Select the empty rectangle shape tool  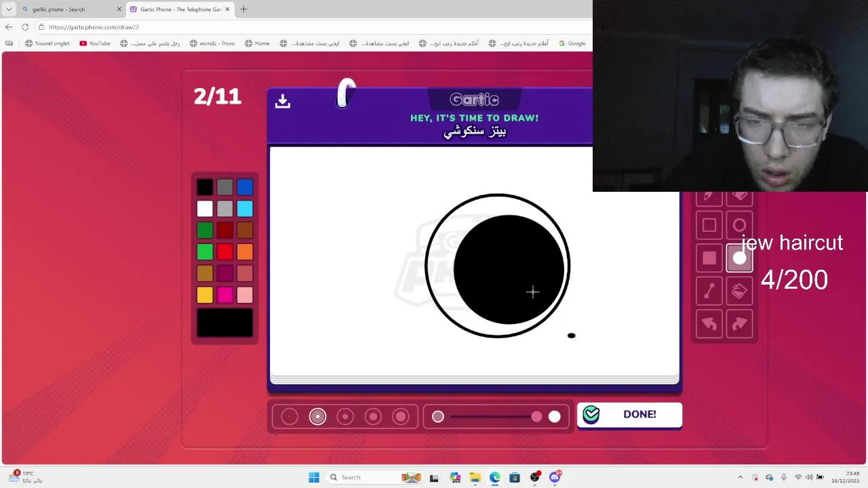pos(709,225)
